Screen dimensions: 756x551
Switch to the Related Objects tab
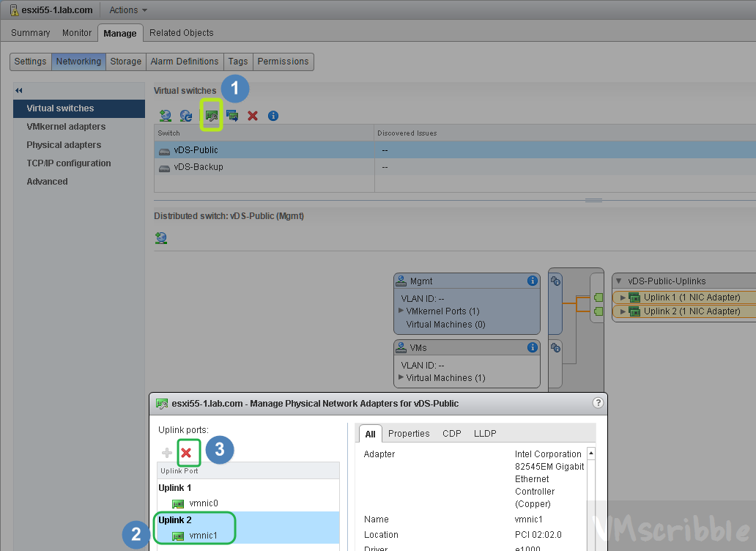click(181, 33)
